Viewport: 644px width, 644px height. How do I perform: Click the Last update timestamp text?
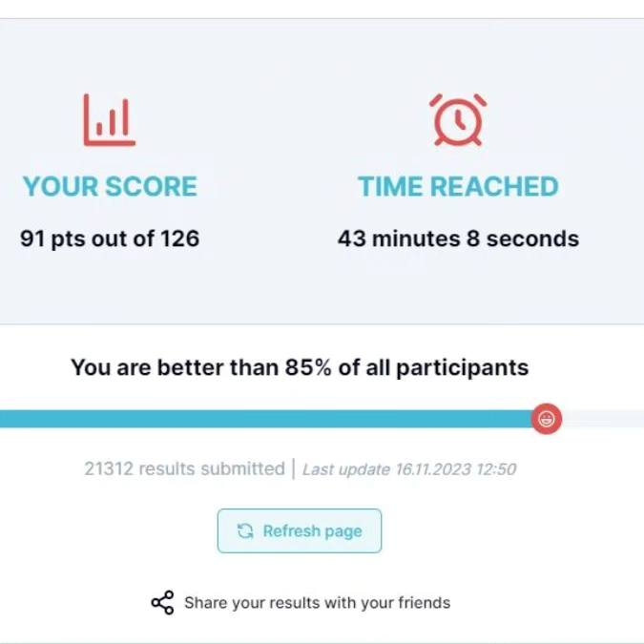(410, 468)
